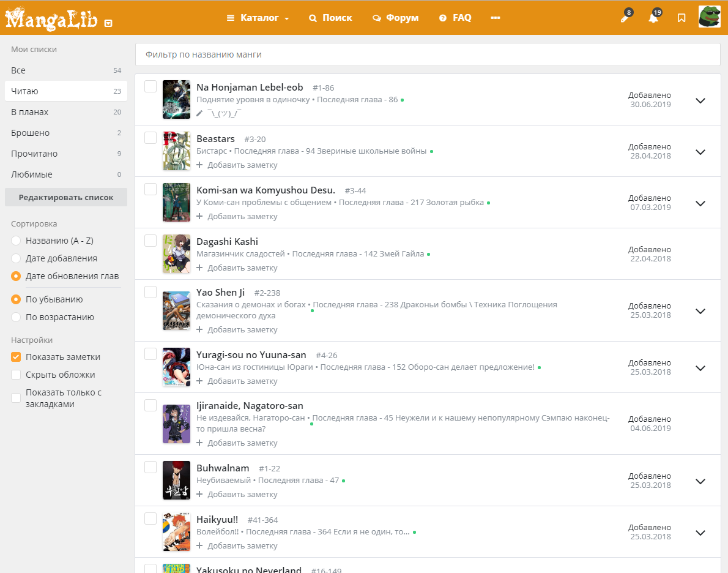Expand the Yao Shen Ji row chevron
Screen dimensions: 728x573
(x=700, y=312)
